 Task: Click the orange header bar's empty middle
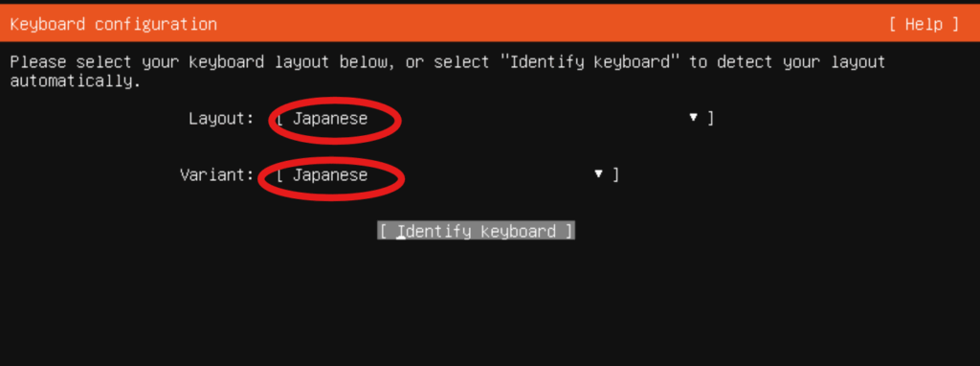550,24
